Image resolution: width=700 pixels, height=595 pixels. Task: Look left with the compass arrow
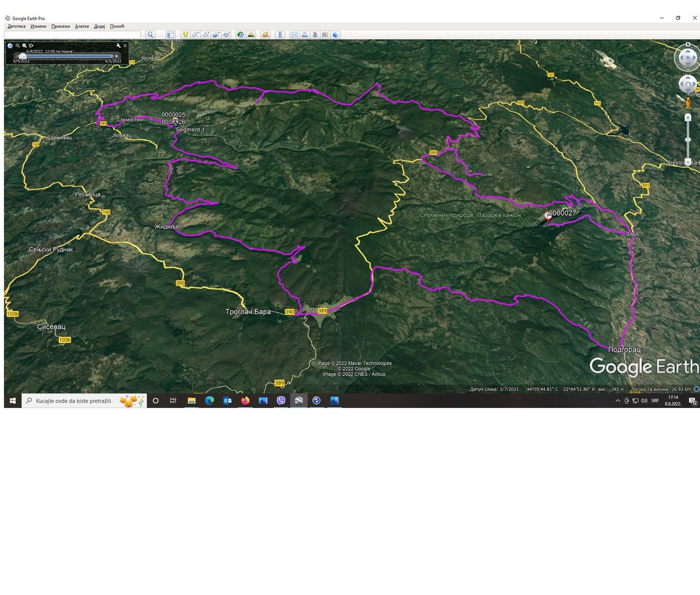click(681, 57)
